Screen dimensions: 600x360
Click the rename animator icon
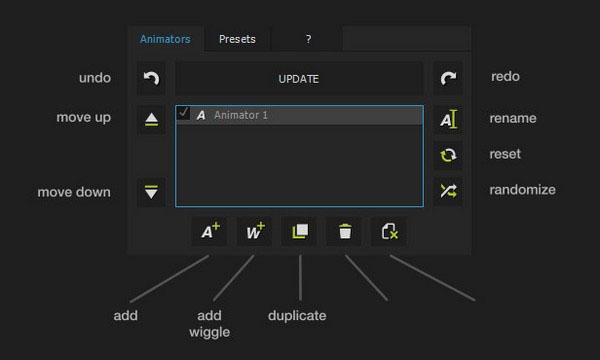pos(448,120)
